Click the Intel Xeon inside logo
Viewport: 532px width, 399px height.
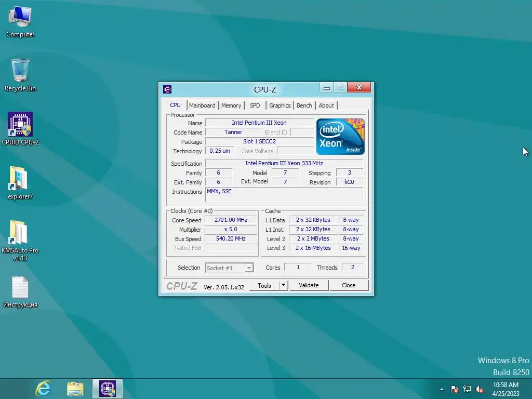pyautogui.click(x=340, y=137)
